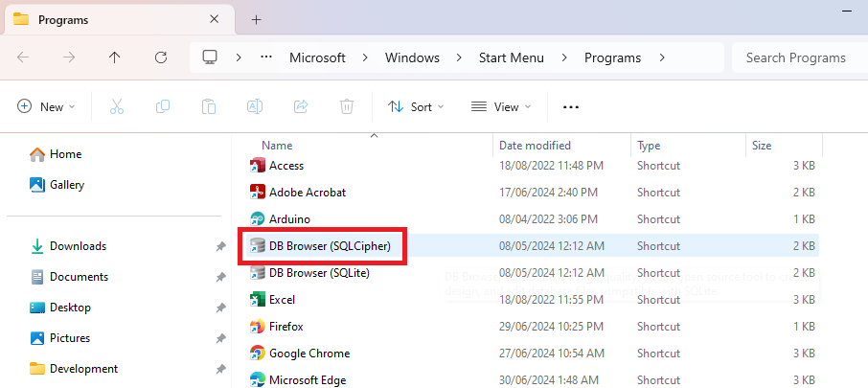
Task: Click the Rename icon in toolbar
Action: coord(254,107)
